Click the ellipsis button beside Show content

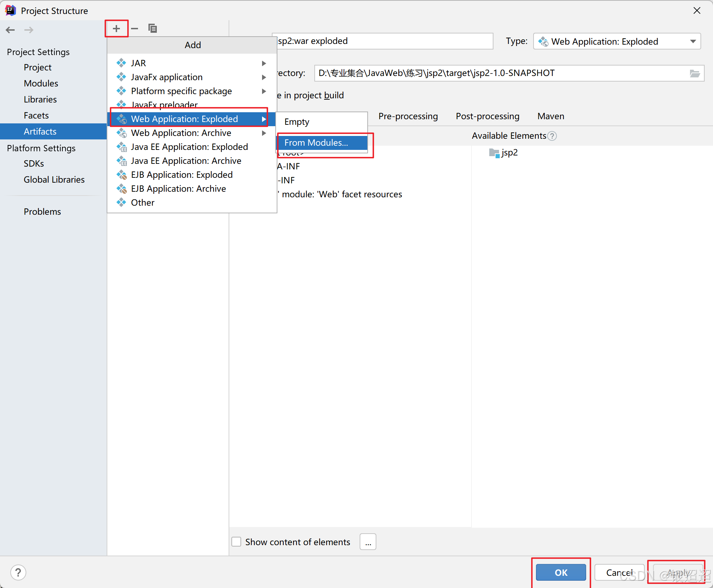(x=368, y=542)
